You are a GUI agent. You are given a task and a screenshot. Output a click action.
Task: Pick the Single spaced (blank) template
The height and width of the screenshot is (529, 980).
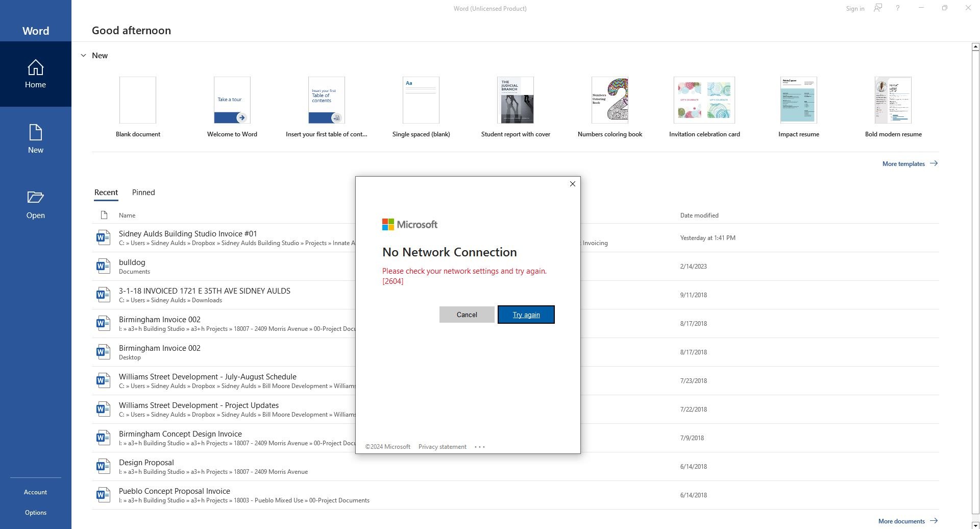point(421,107)
